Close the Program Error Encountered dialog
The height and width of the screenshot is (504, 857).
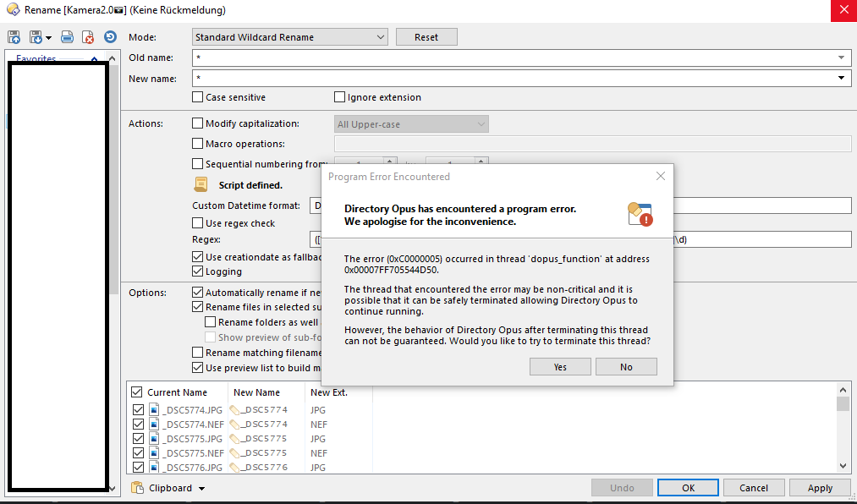[x=660, y=176]
